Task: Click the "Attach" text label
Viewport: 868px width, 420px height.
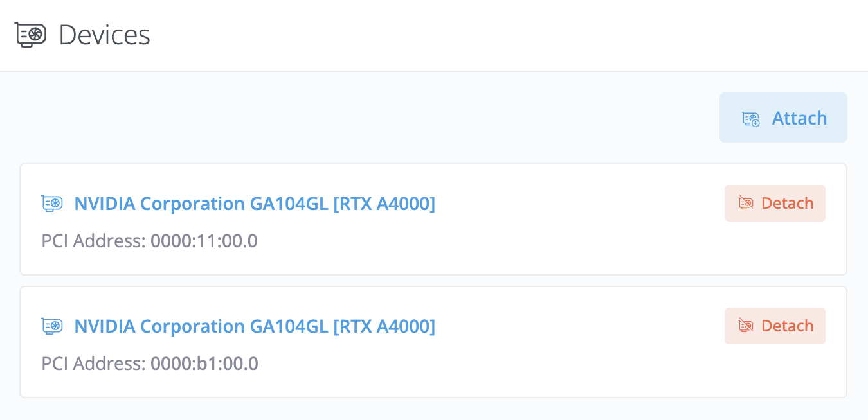Action: 799,118
